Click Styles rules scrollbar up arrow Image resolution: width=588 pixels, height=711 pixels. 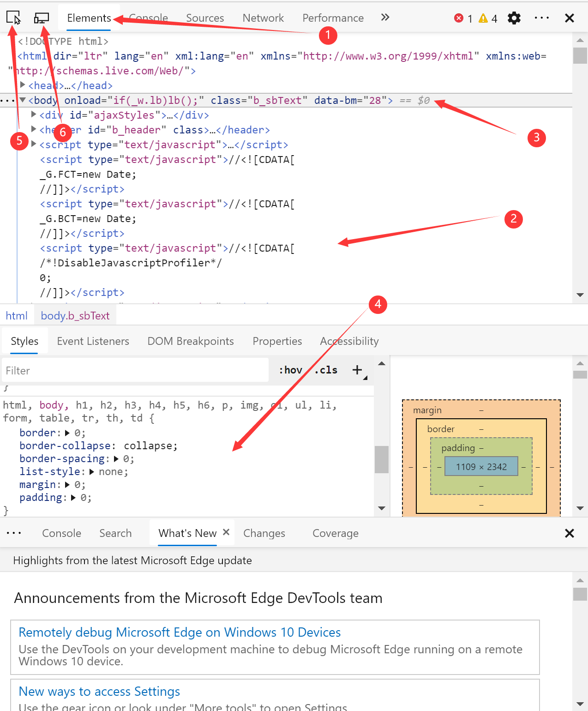(382, 363)
